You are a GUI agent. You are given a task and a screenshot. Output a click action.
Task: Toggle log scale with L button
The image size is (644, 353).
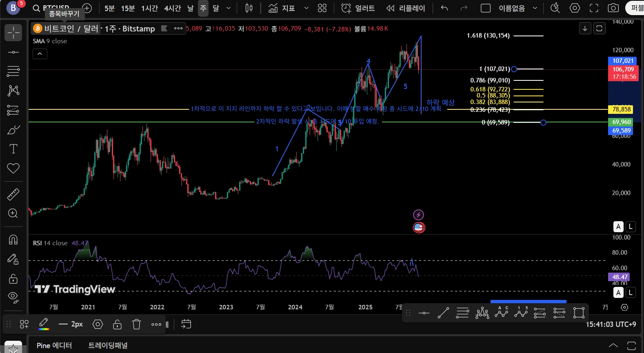631,226
